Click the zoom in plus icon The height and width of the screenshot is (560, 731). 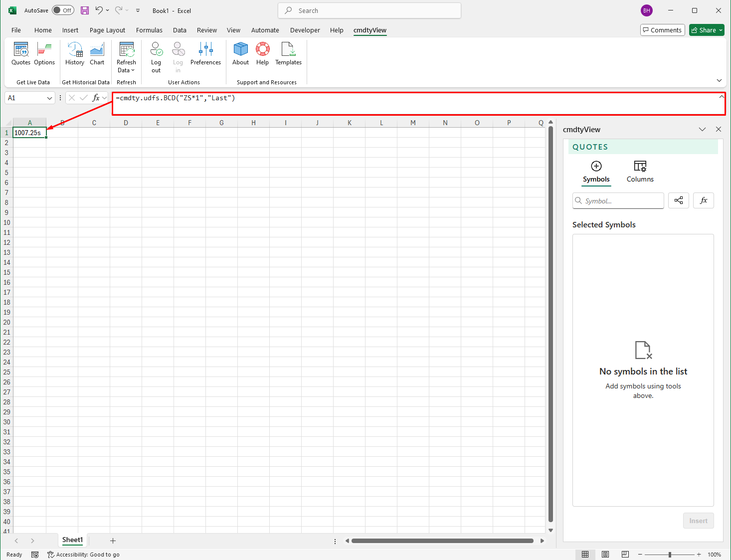pyautogui.click(x=699, y=555)
